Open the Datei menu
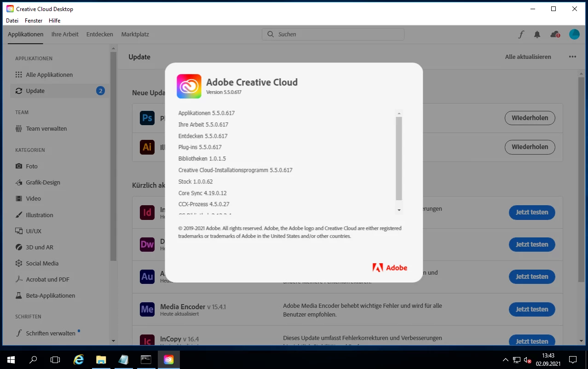Screen dimensions: 588x369 click(x=12, y=21)
